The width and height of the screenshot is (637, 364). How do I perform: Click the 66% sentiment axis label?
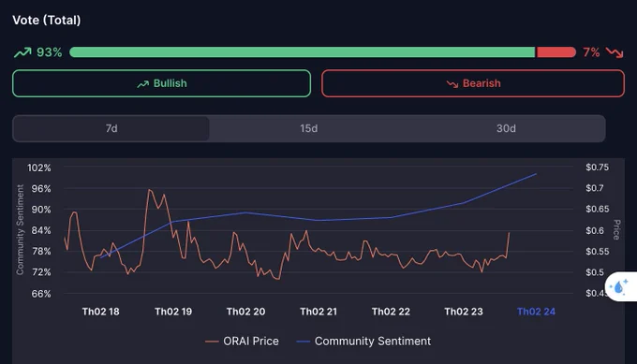[x=41, y=294]
